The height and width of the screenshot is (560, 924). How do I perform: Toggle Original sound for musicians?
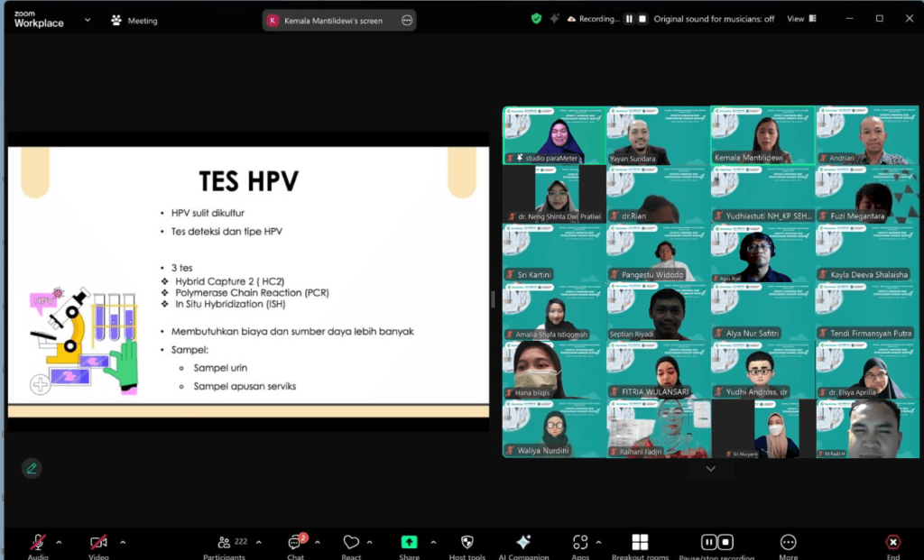[713, 19]
